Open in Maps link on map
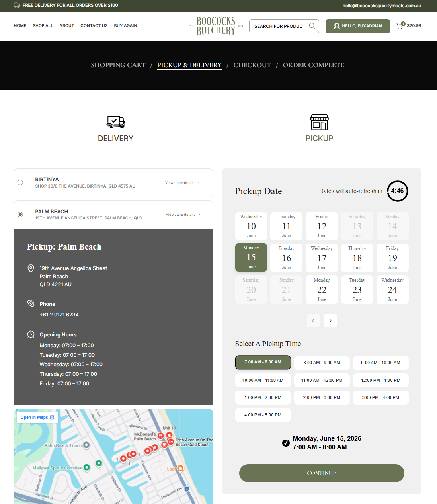Image resolution: width=437 pixels, height=504 pixels. (x=37, y=417)
